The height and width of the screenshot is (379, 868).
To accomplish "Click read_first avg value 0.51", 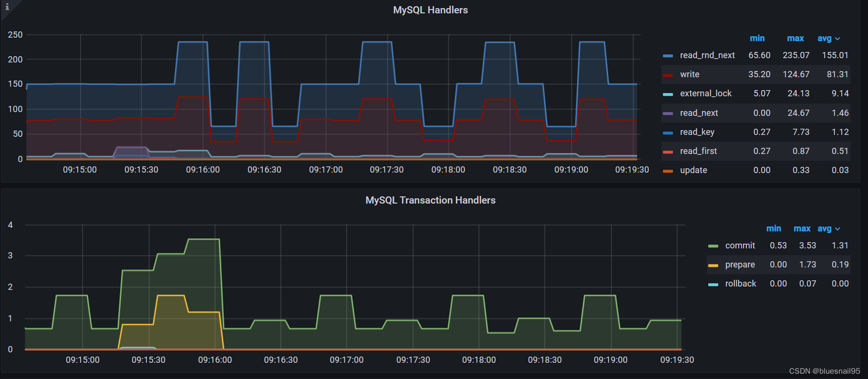I will (840, 151).
